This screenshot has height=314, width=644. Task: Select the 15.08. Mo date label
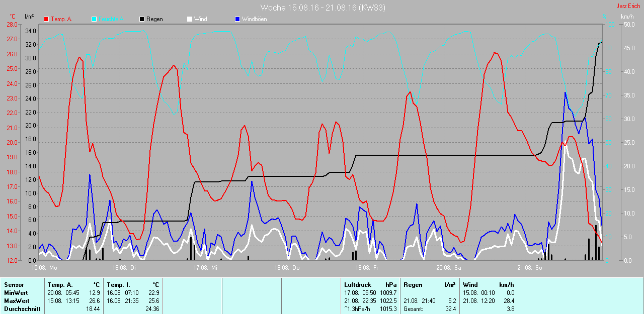[x=43, y=268]
